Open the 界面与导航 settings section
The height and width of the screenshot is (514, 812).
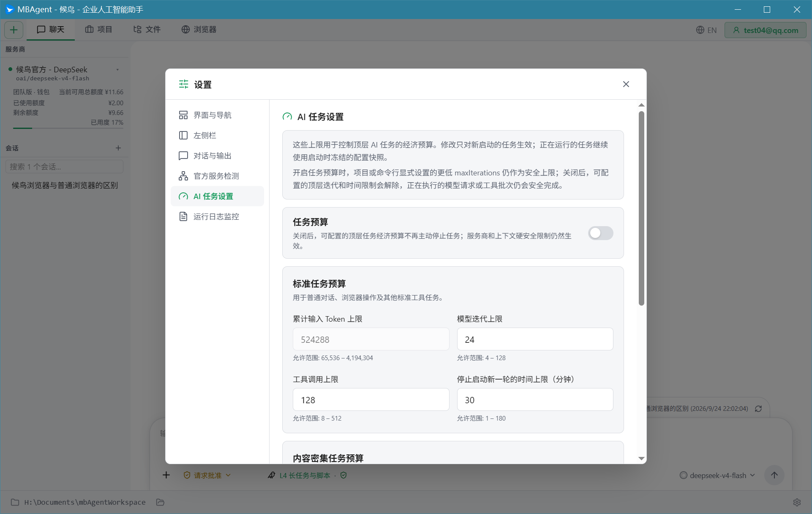click(217, 115)
